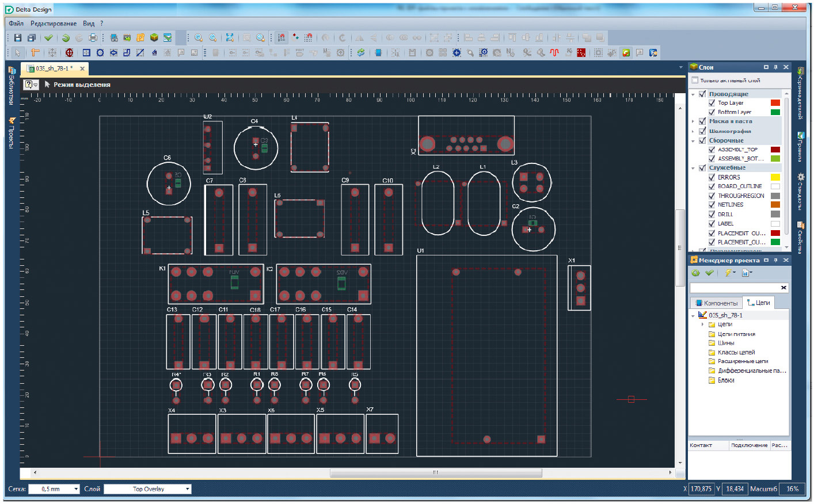The height and width of the screenshot is (504, 814).
Task: Click the red crosshair origin tool icon
Action: tap(69, 53)
